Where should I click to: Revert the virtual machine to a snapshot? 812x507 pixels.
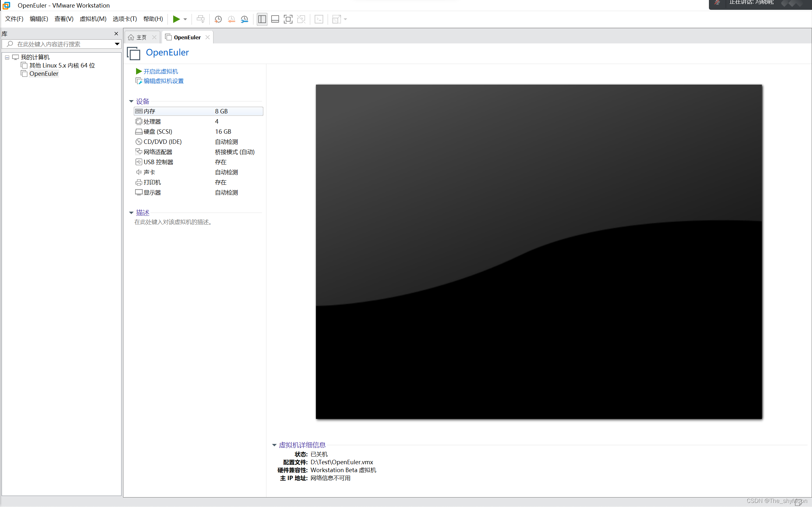coord(231,19)
